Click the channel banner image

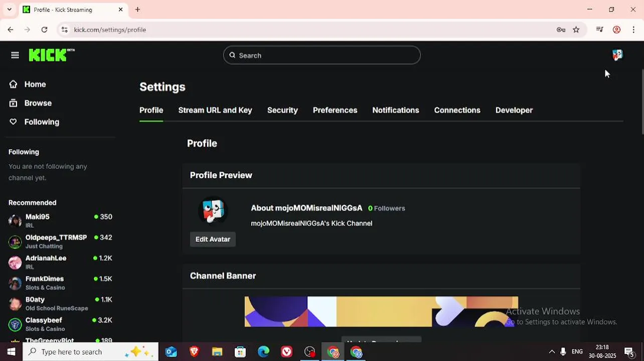coord(381,311)
